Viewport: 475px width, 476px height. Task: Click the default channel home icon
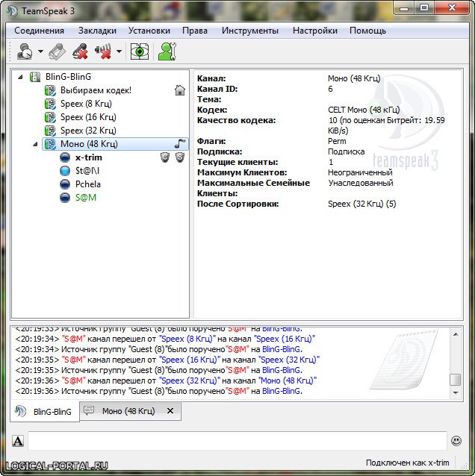click(180, 90)
